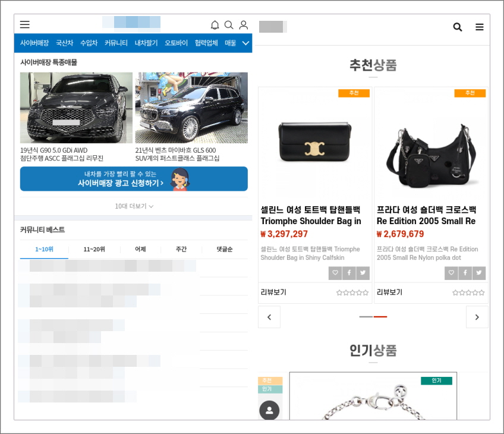504x434 pixels.
Task: Go to previous recommended products slide
Action: (x=269, y=317)
